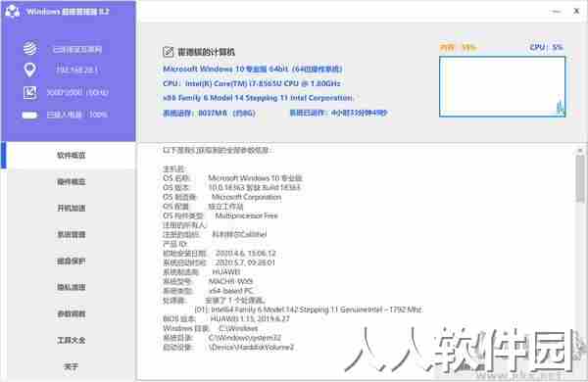Open the tab directly above 隐私清理

tap(72, 261)
